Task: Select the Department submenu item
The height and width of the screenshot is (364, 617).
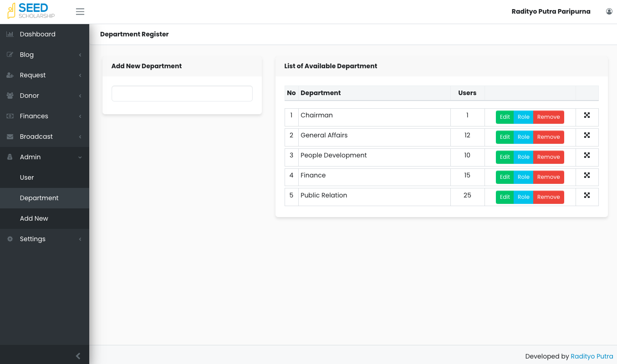Action: [45, 198]
